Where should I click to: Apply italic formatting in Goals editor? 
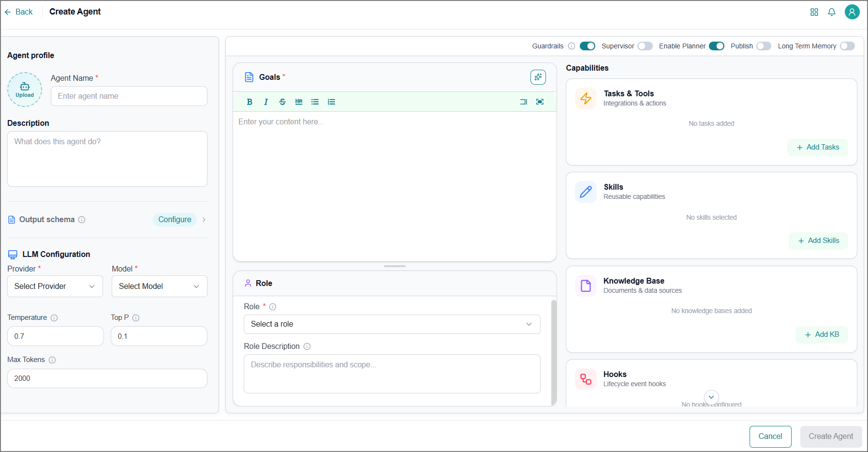[x=266, y=102]
